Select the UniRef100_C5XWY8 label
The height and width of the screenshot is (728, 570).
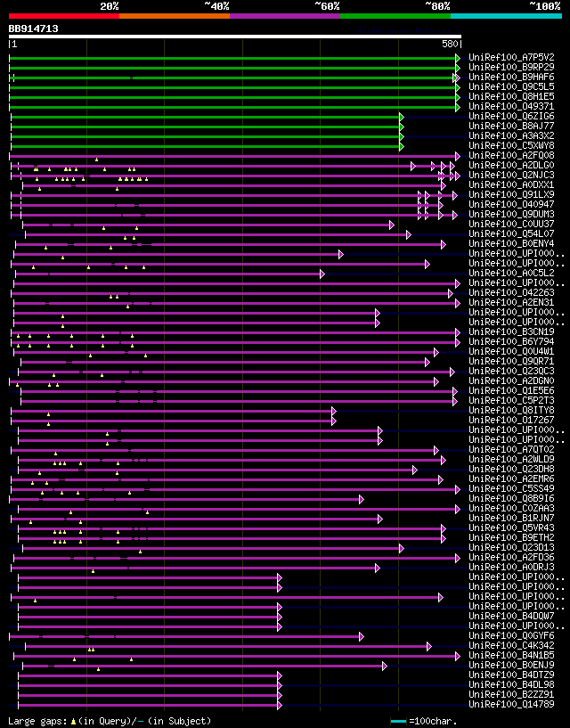[511, 145]
